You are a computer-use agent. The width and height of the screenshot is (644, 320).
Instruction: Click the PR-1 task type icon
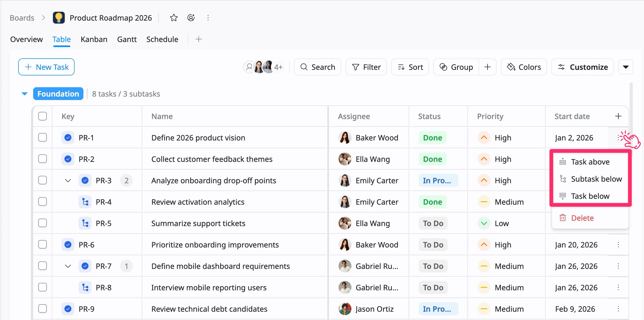click(68, 138)
